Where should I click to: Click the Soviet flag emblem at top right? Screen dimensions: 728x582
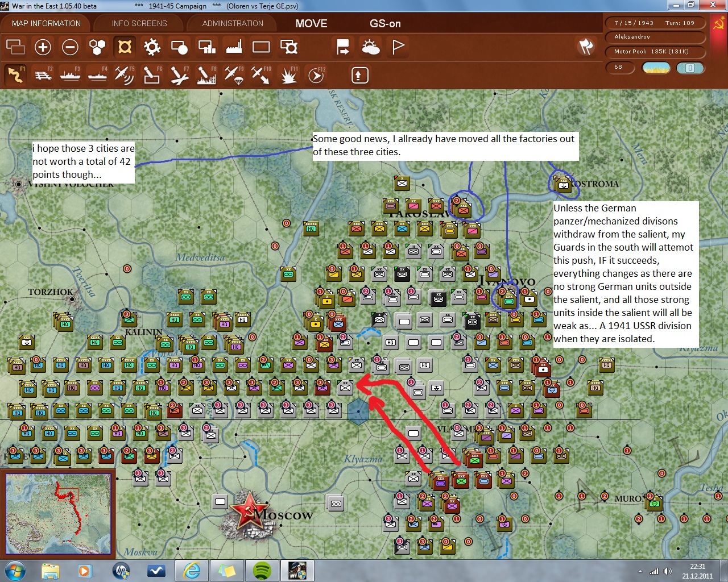(x=719, y=24)
